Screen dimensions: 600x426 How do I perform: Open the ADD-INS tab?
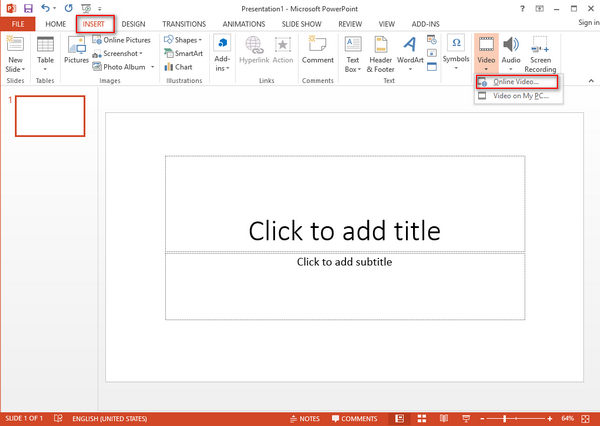(426, 24)
